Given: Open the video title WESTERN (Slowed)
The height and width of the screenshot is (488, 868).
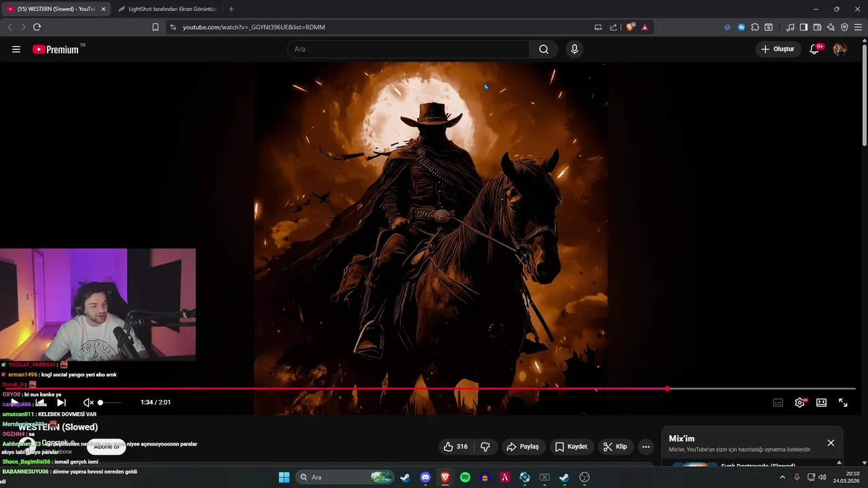Looking at the screenshot, I should [58, 427].
